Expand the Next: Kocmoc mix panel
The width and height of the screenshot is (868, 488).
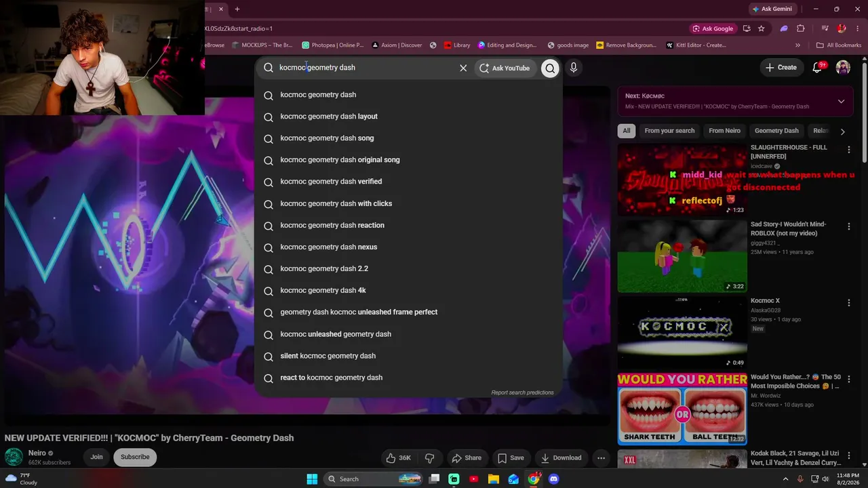pyautogui.click(x=841, y=101)
